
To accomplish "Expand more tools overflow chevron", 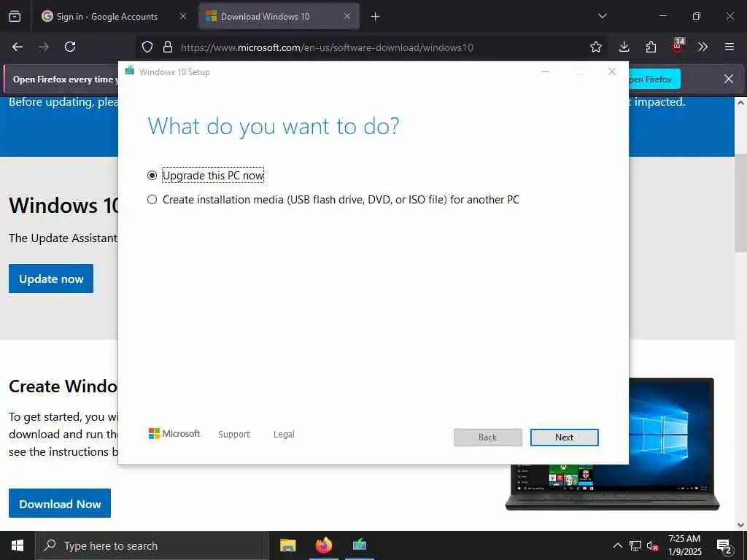I will coord(703,47).
